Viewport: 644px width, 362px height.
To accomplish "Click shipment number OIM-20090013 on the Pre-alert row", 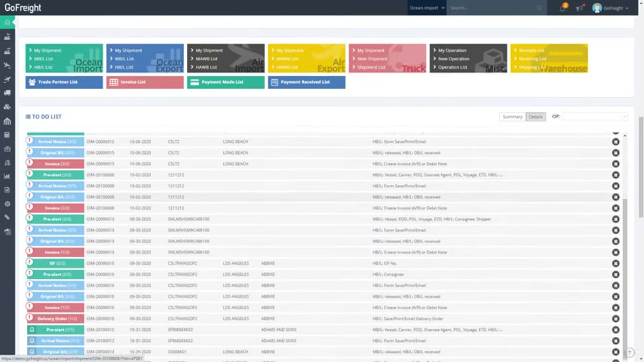I will [x=100, y=219].
